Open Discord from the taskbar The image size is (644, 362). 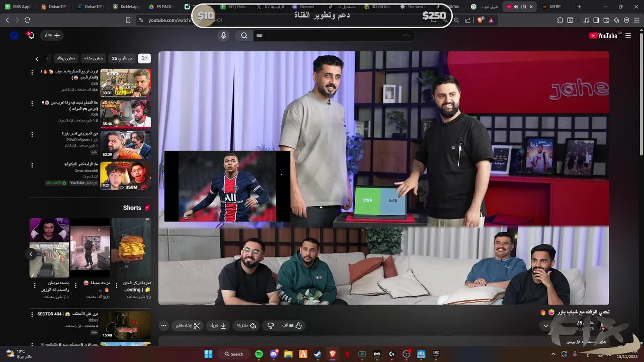(274, 354)
